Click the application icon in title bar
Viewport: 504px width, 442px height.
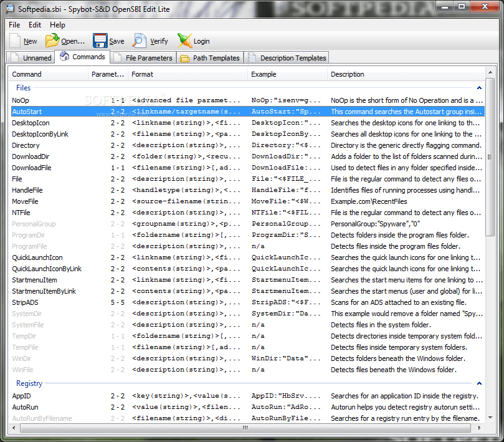(9, 9)
